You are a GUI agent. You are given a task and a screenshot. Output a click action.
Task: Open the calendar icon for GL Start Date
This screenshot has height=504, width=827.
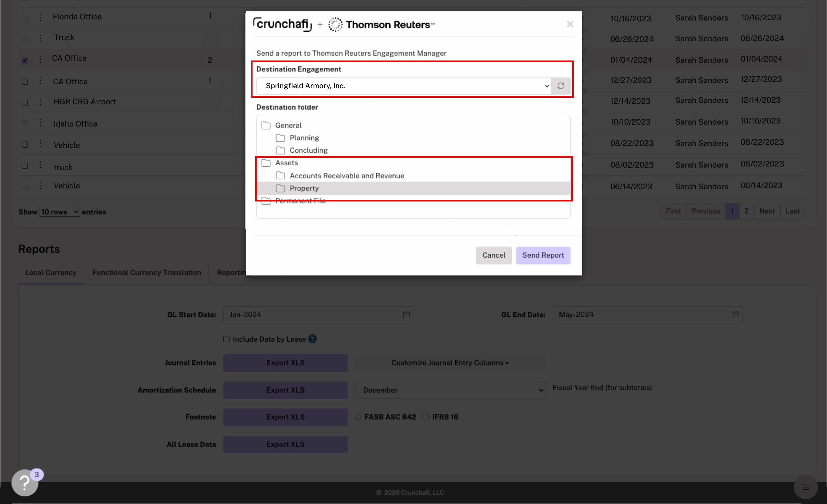coord(406,315)
